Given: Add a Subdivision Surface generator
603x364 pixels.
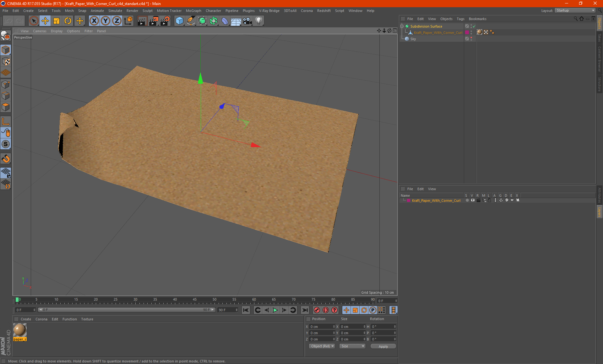Looking at the screenshot, I should [x=202, y=21].
